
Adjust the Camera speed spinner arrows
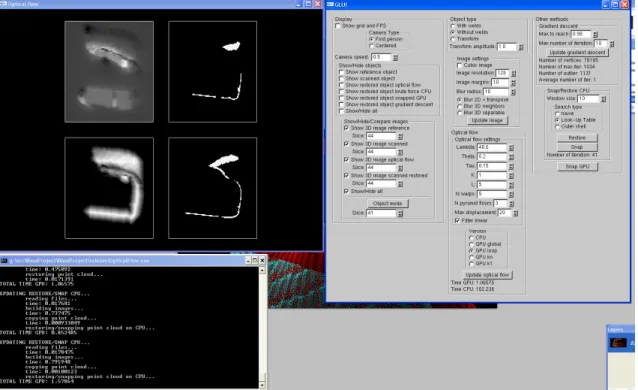click(395, 58)
